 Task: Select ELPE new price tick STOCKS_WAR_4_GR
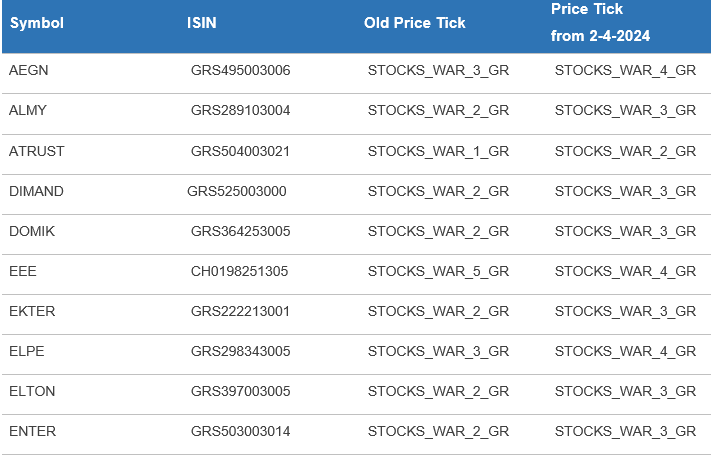click(625, 351)
